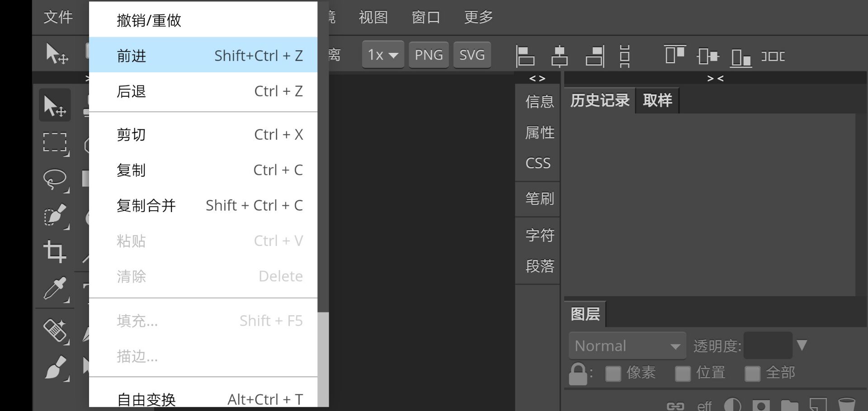
Task: Toggle the 像素 pixel lock
Action: pos(613,373)
